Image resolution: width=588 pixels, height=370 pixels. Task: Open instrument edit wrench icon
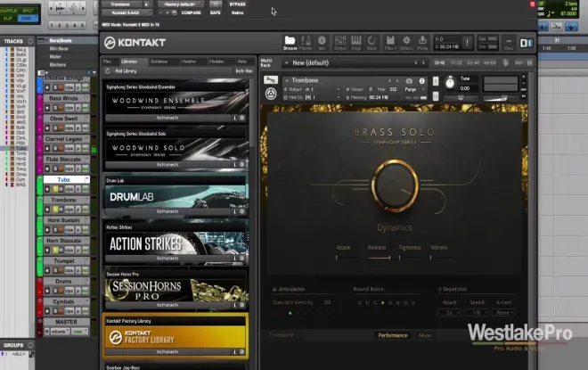tap(270, 79)
